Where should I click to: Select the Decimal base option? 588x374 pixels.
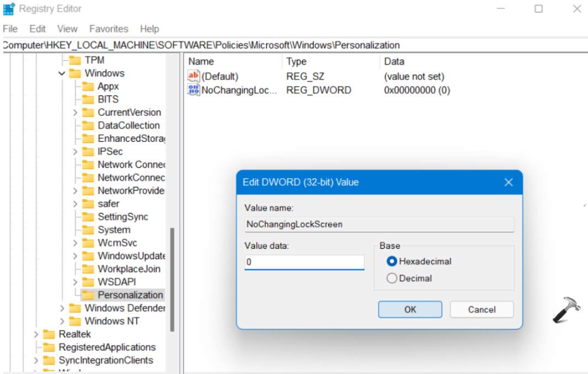(x=392, y=279)
